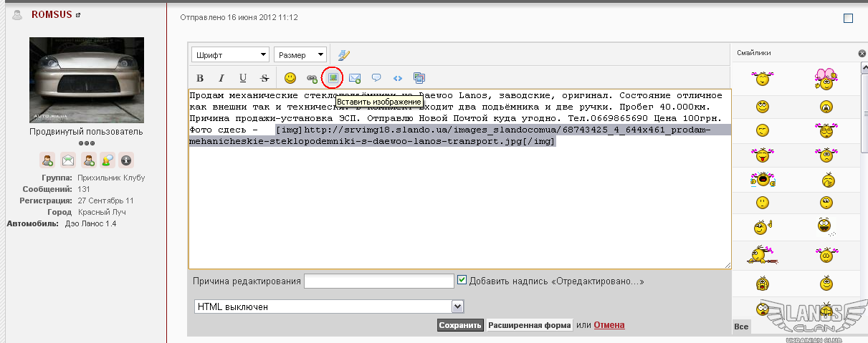Open the Размер size dropdown
The image size is (868, 343).
300,55
